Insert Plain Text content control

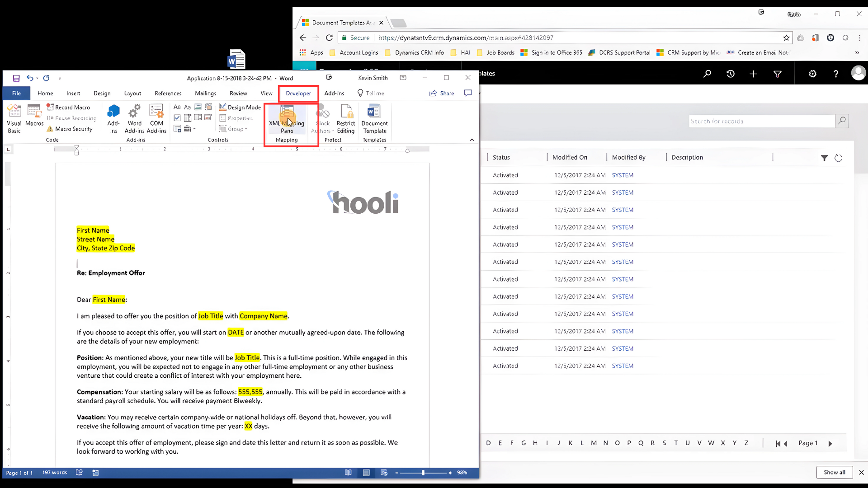tap(187, 107)
